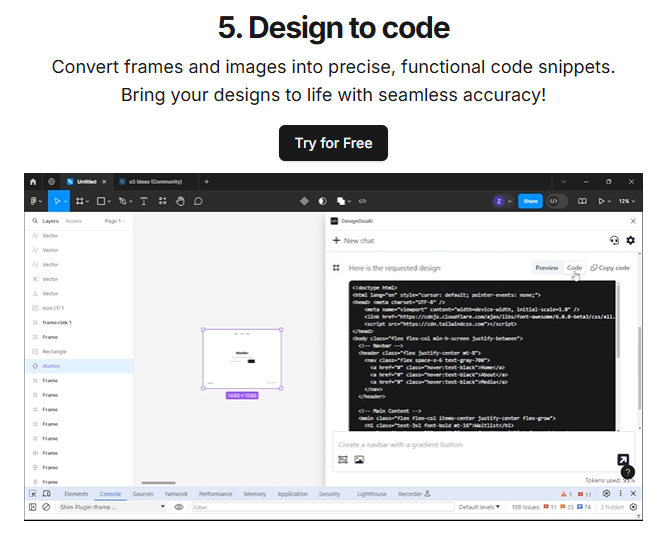Screen dimensions: 665x535
Task: Toggle DevTools device toolbar icon
Action: 47,494
